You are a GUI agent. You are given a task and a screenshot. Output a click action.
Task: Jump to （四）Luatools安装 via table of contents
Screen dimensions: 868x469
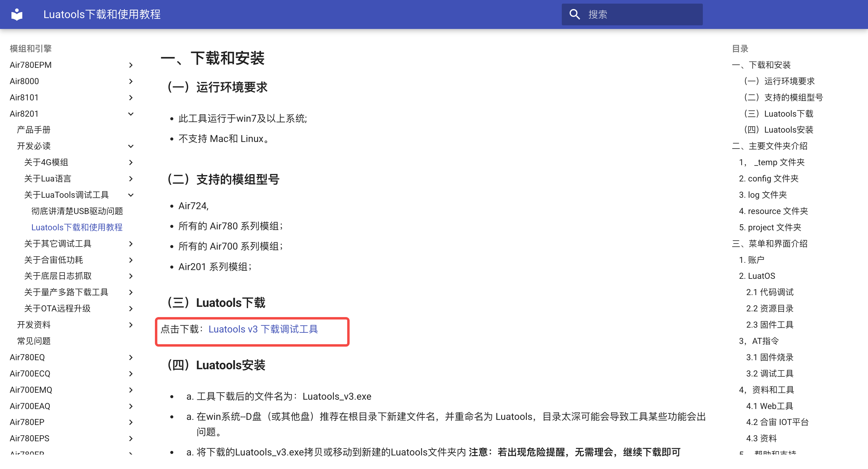778,130
